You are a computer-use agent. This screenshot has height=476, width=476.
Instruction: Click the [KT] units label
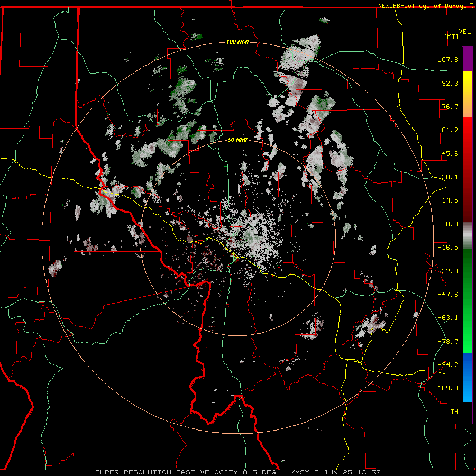coord(452,36)
